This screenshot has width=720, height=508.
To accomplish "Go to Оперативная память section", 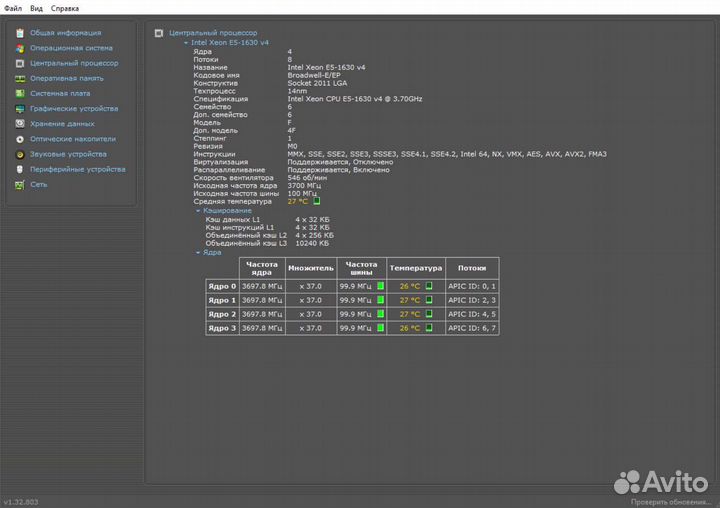I will [67, 78].
